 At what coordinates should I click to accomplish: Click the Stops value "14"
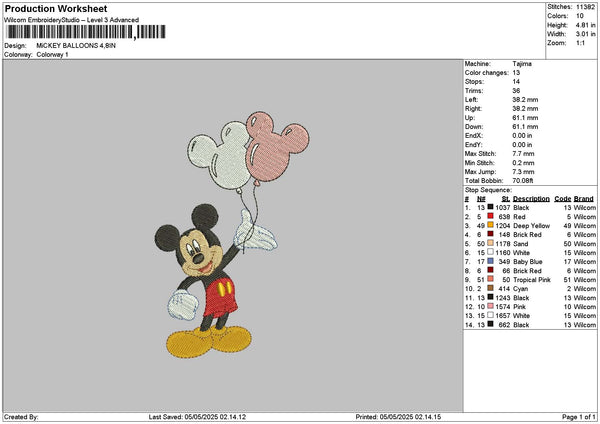pos(516,82)
